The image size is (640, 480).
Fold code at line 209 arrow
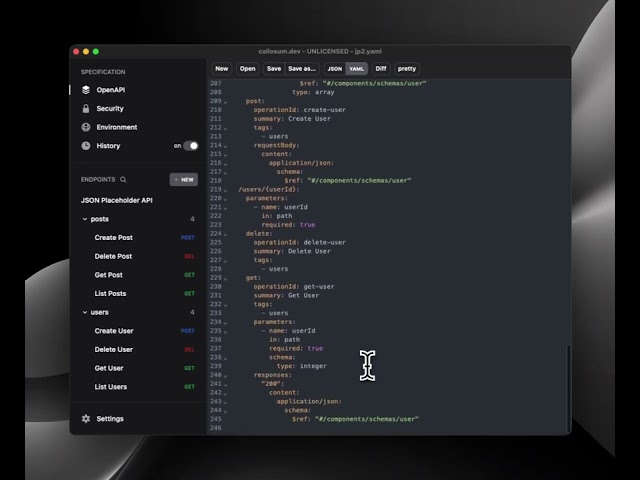pos(225,102)
